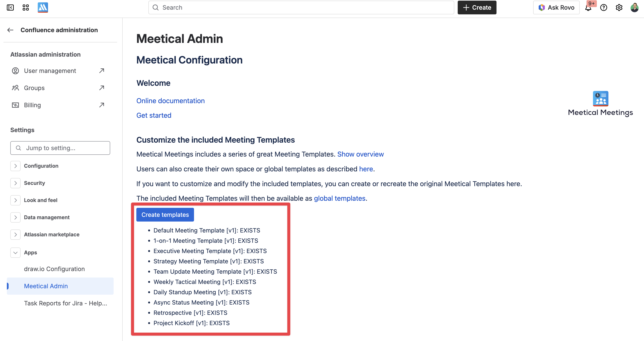Open the Online documentation link
The width and height of the screenshot is (644, 341).
170,101
